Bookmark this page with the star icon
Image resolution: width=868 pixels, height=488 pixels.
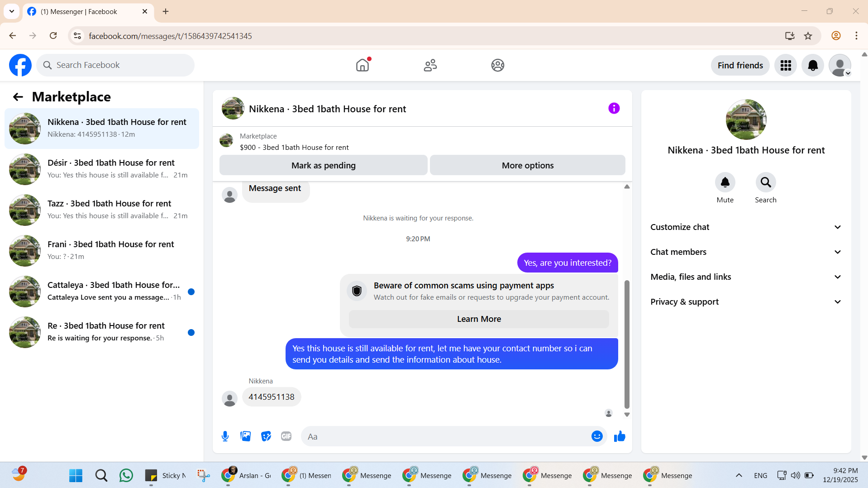tap(808, 36)
